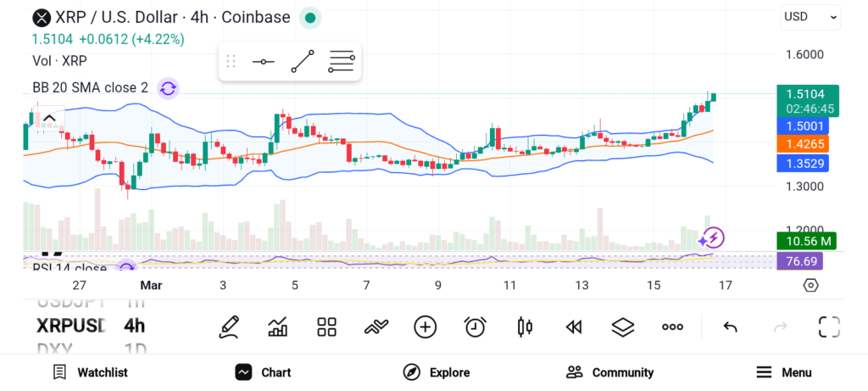Switch to the Watchlist tab
The height and width of the screenshot is (391, 868).
tap(90, 372)
